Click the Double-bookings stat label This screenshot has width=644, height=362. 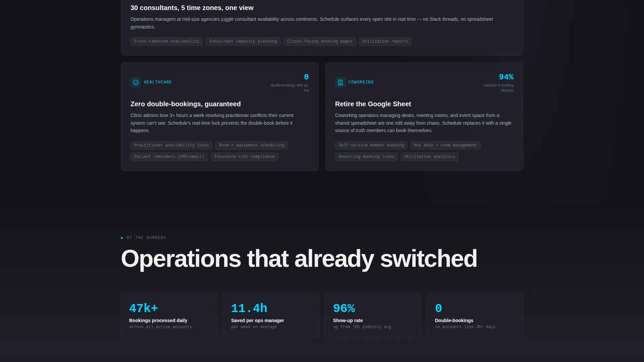pyautogui.click(x=454, y=320)
